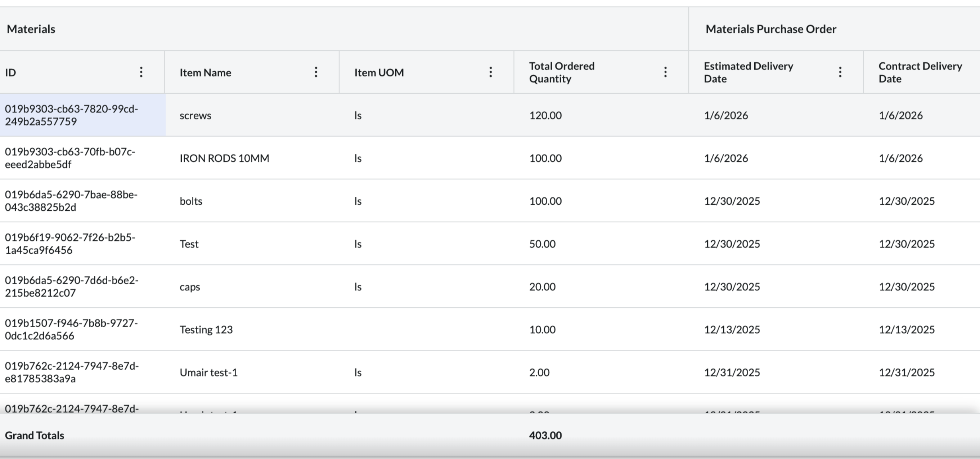Viewport: 980px width, 459px height.
Task: Select the Materials column group header
Action: coord(31,29)
